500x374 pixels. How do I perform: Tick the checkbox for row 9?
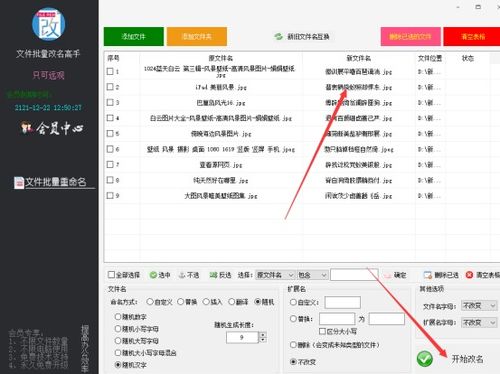[x=110, y=195]
